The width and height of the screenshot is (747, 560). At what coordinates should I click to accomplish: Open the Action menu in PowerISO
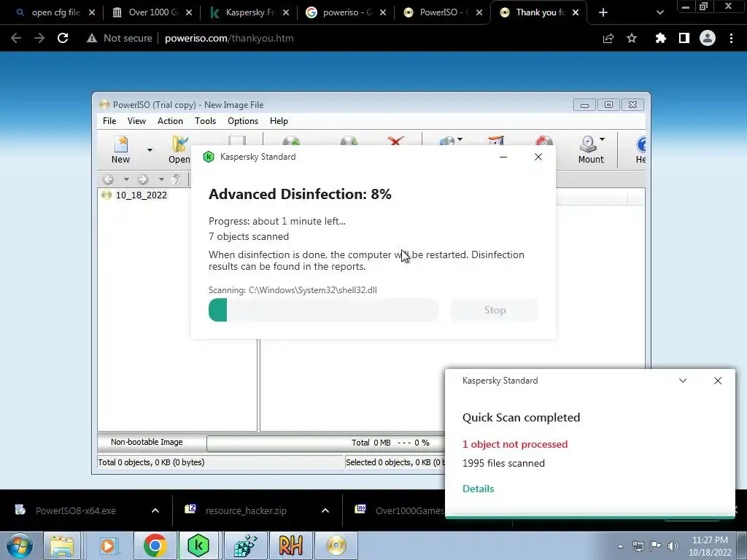point(170,121)
